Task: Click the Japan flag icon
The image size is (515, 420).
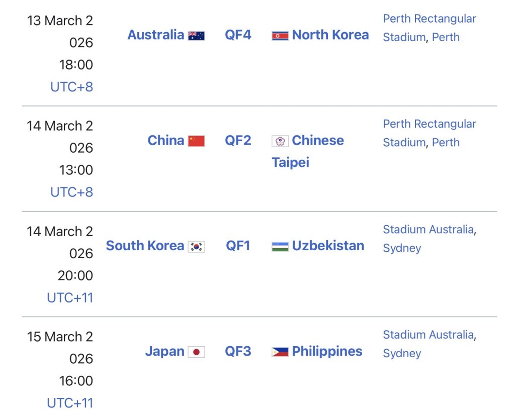Action: (196, 352)
